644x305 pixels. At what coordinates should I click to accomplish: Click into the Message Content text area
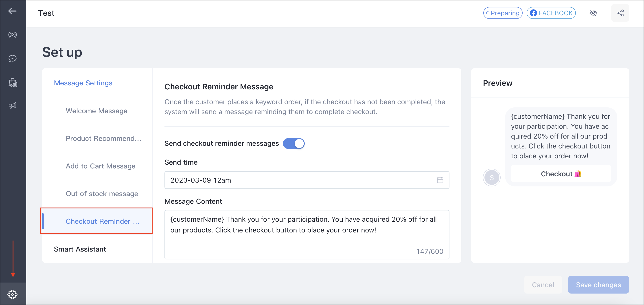point(307,234)
